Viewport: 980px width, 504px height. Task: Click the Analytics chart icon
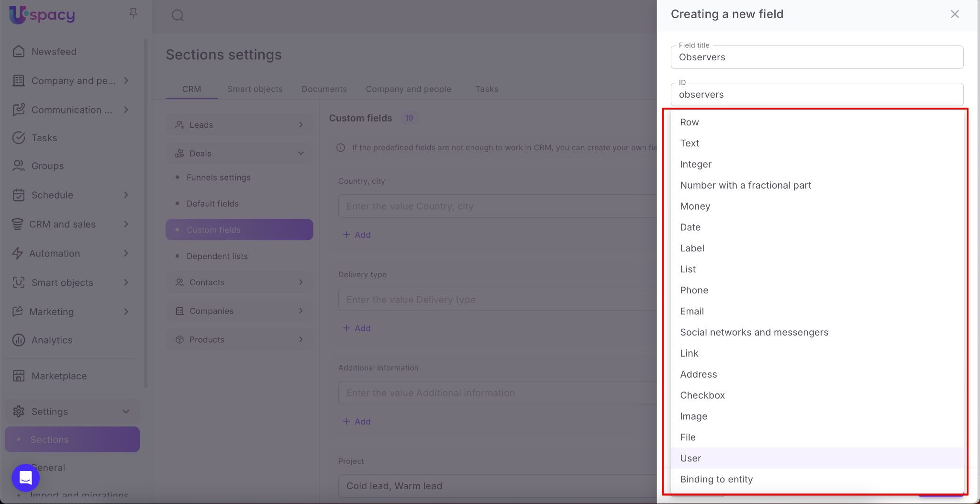[19, 340]
